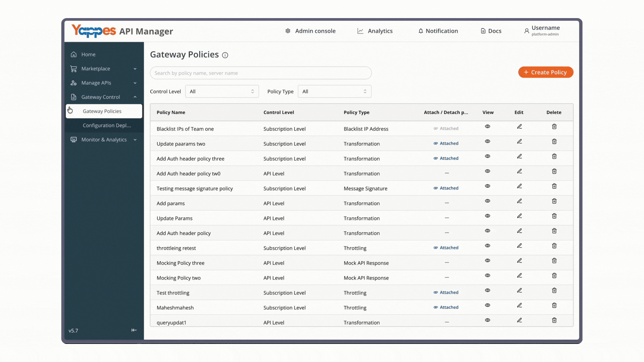Screen dimensions: 644x362
Task: Focus the policy name search field
Action: (261, 73)
